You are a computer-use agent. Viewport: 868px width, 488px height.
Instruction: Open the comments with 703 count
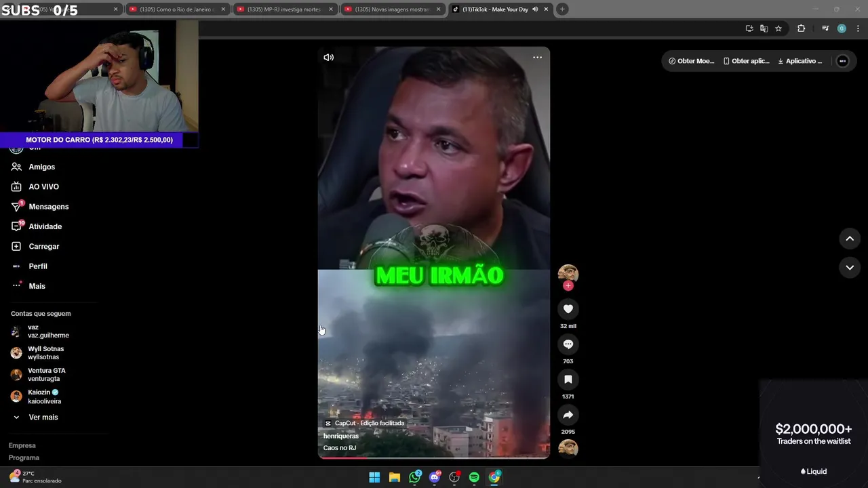click(x=568, y=344)
